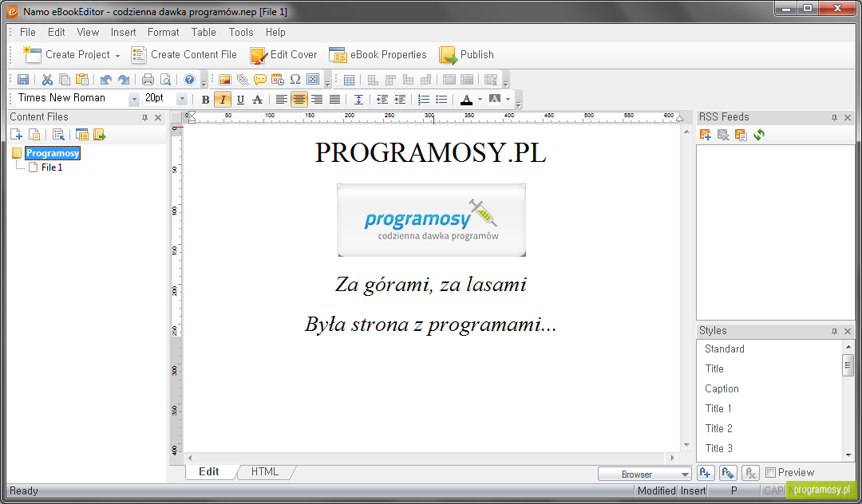Click the Print icon
This screenshot has width=862, height=504.
[148, 80]
